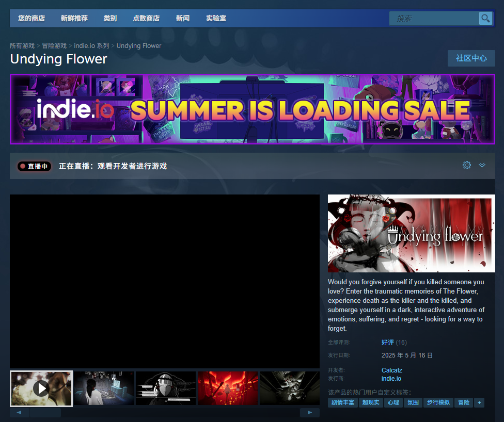Type in the store search field
Screen dimensions: 504x422
click(434, 19)
